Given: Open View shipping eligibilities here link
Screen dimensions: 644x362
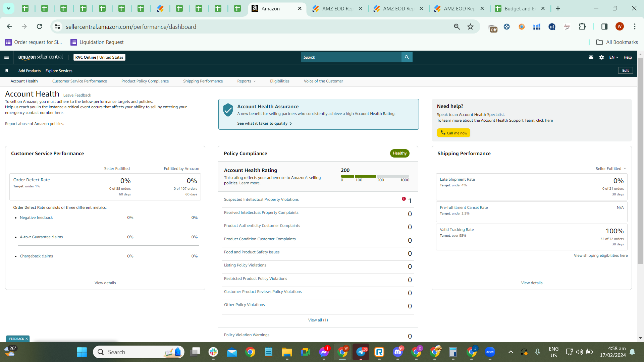Looking at the screenshot, I should coord(601,255).
